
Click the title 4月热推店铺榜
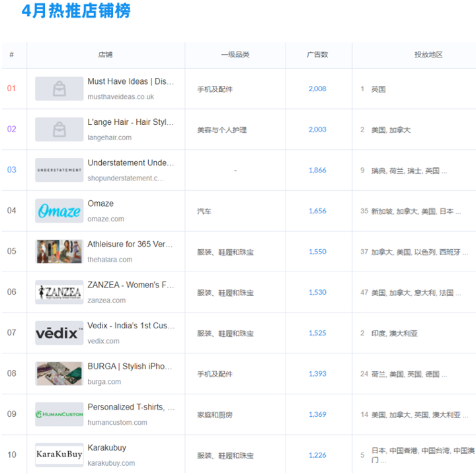tap(76, 11)
